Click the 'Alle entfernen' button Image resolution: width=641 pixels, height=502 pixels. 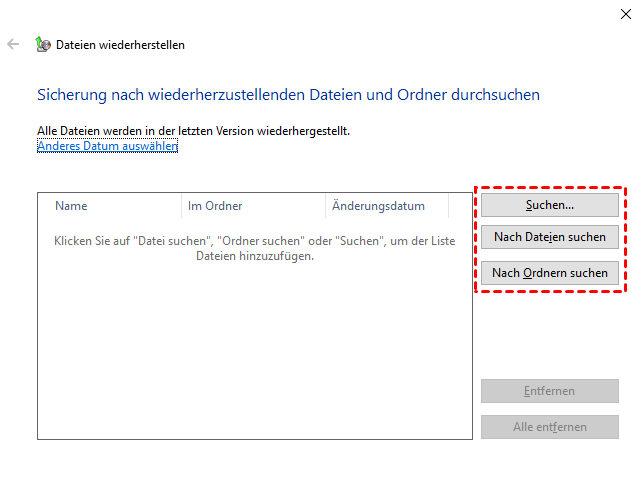coord(549,427)
